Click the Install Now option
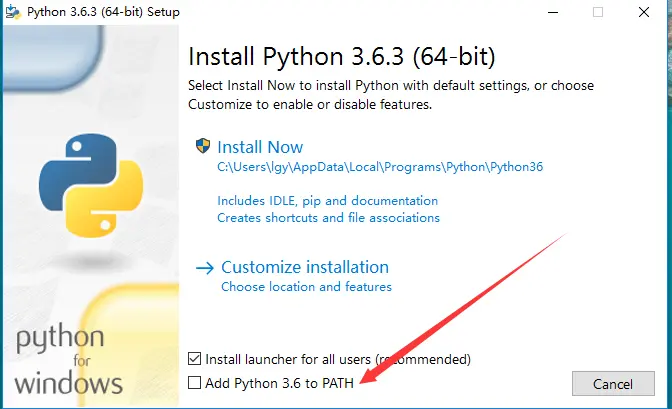This screenshot has height=409, width=672. pos(260,147)
